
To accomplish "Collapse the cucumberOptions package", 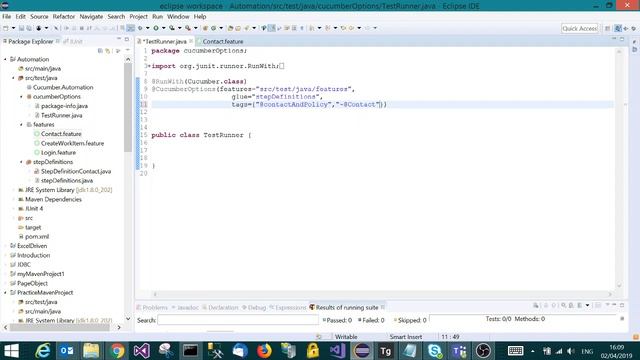I will click(x=21, y=97).
